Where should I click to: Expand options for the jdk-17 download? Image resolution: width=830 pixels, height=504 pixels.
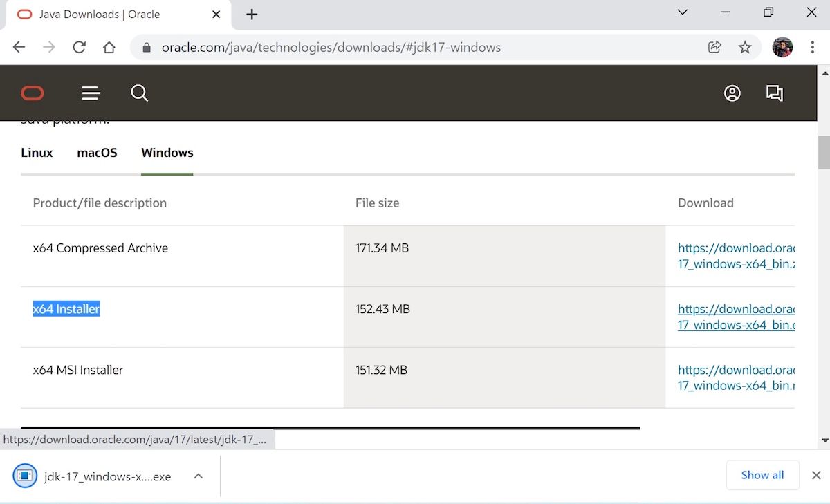pyautogui.click(x=198, y=476)
